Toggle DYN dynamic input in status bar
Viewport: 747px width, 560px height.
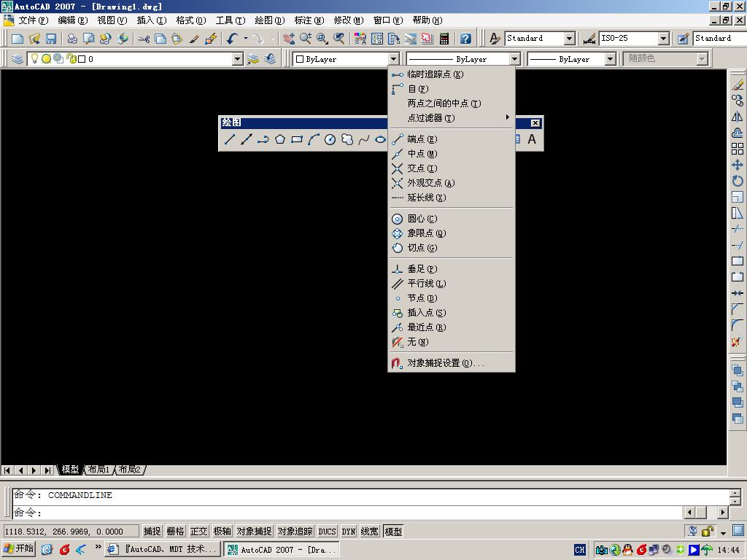349,531
